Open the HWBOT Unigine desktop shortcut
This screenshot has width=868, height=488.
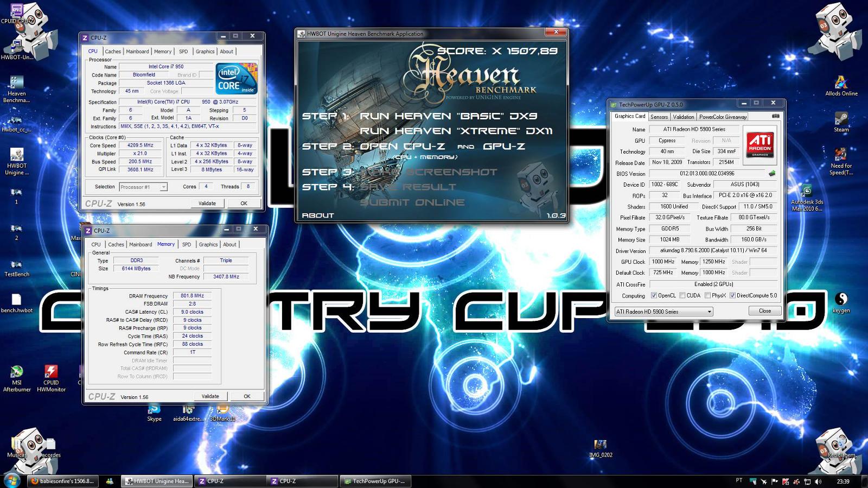coord(16,162)
